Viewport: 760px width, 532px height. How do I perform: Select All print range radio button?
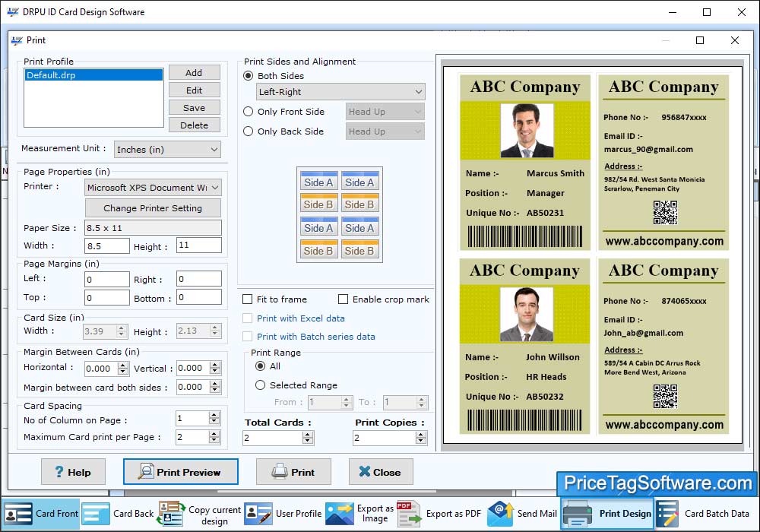pyautogui.click(x=260, y=366)
